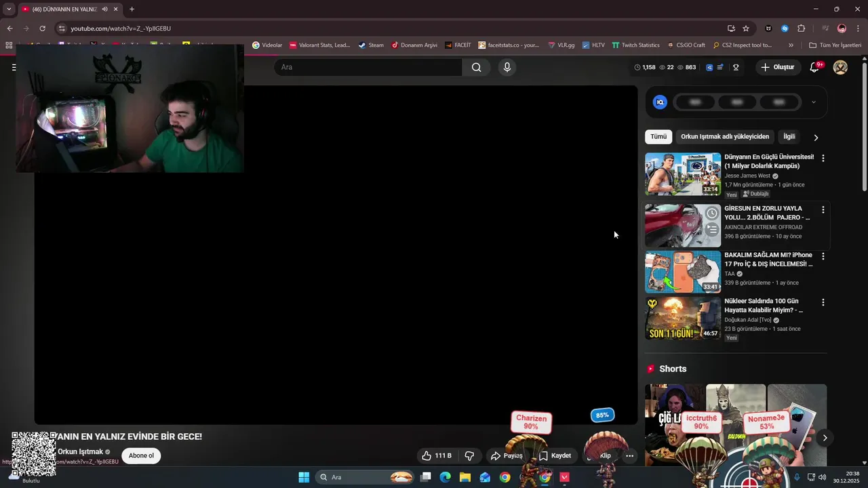The image size is (868, 488).
Task: Start voice search with the microphone icon
Action: click(507, 67)
